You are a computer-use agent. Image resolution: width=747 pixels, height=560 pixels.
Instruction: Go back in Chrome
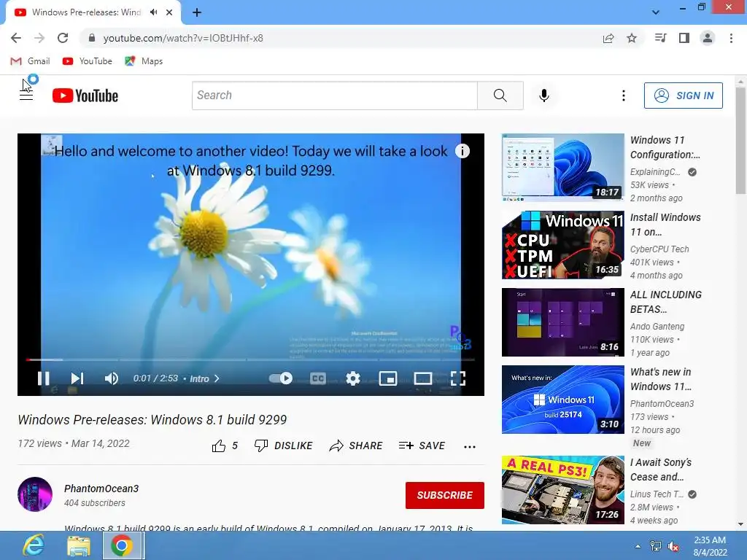coord(16,38)
